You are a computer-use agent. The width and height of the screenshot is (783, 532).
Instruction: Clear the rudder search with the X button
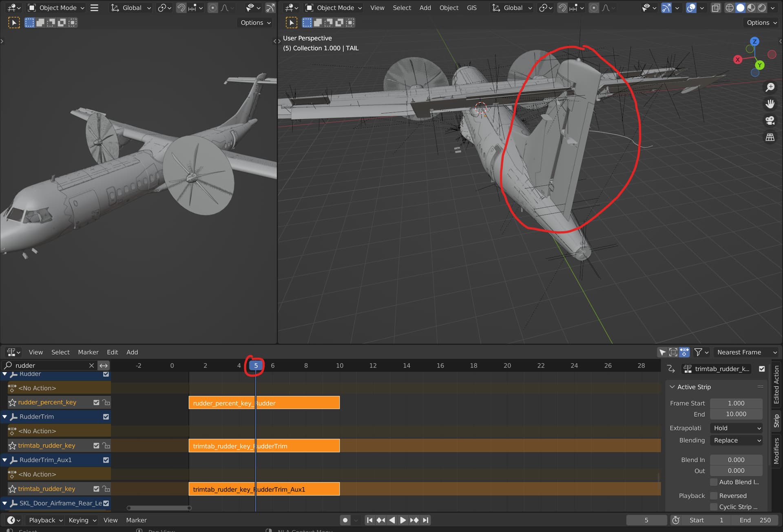92,365
